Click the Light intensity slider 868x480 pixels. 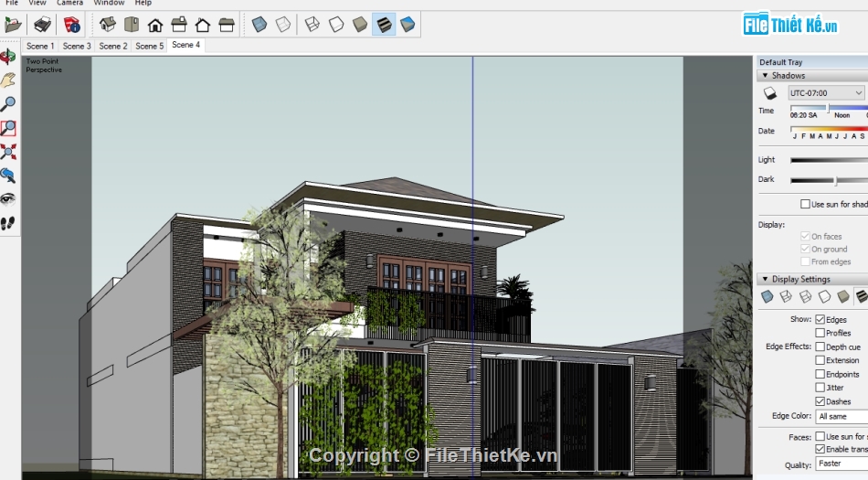click(x=829, y=160)
